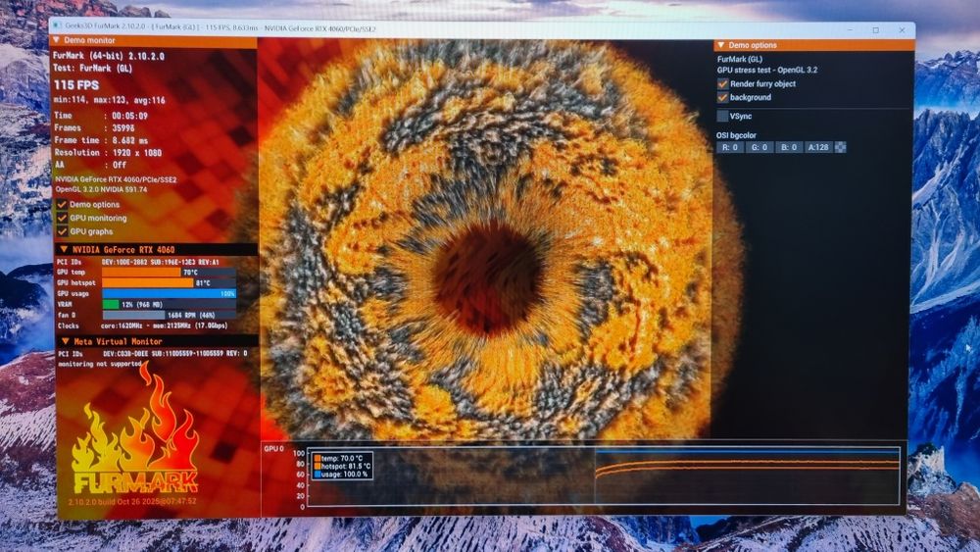Click the R: 0 color field

click(729, 147)
